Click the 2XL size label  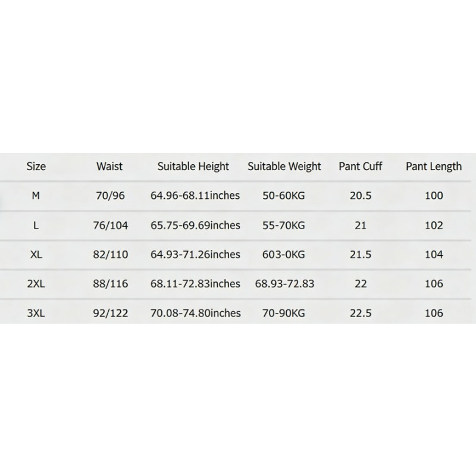[x=36, y=284]
